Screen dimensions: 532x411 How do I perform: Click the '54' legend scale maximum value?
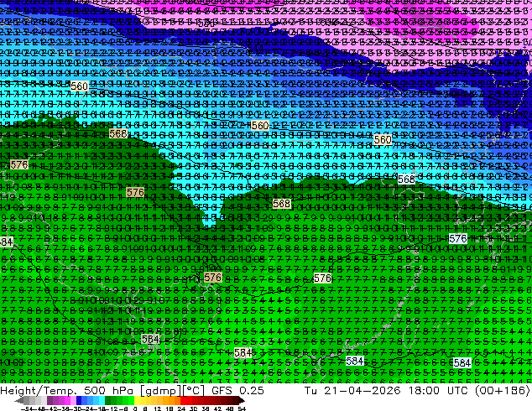(x=242, y=408)
